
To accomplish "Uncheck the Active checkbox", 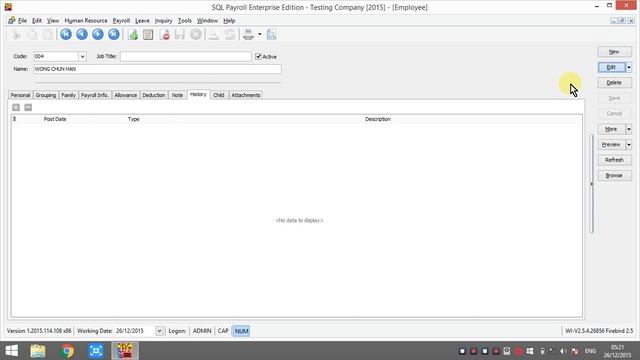I will pos(258,56).
